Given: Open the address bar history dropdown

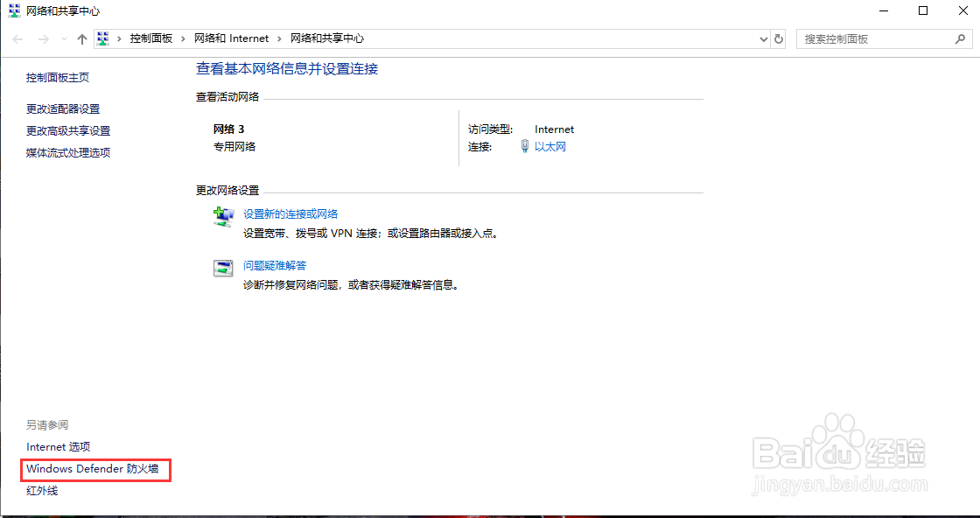Looking at the screenshot, I should click(763, 38).
